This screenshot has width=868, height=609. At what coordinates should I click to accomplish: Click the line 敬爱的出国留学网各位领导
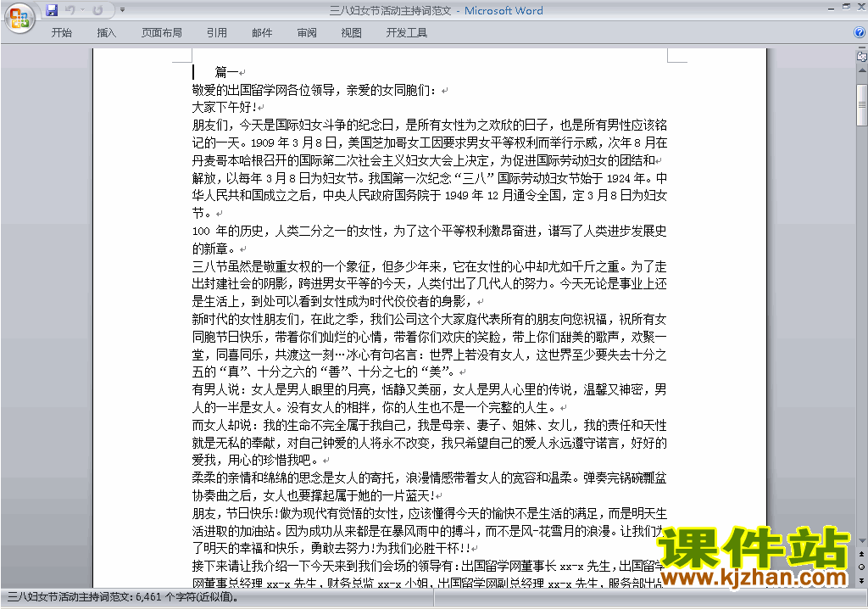(314, 90)
